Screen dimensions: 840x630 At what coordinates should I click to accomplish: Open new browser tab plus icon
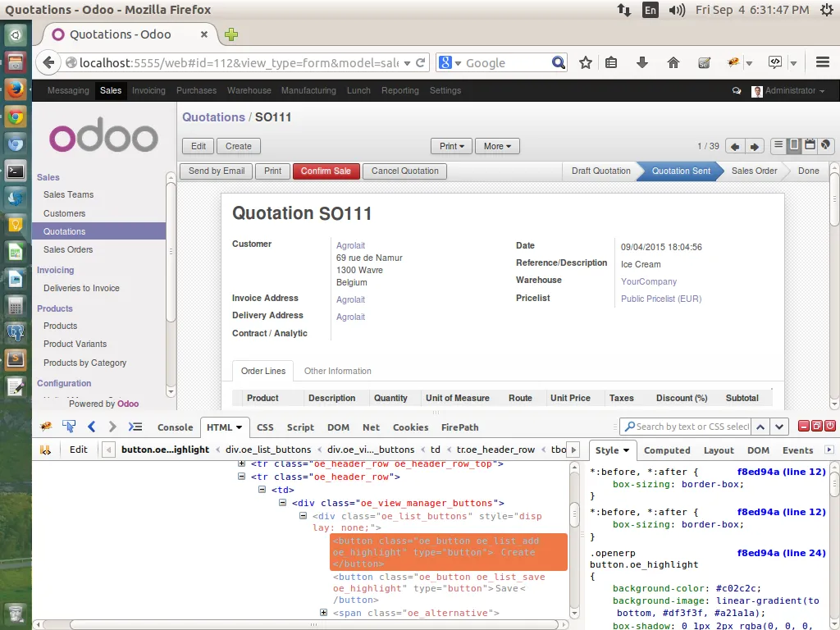231,34
